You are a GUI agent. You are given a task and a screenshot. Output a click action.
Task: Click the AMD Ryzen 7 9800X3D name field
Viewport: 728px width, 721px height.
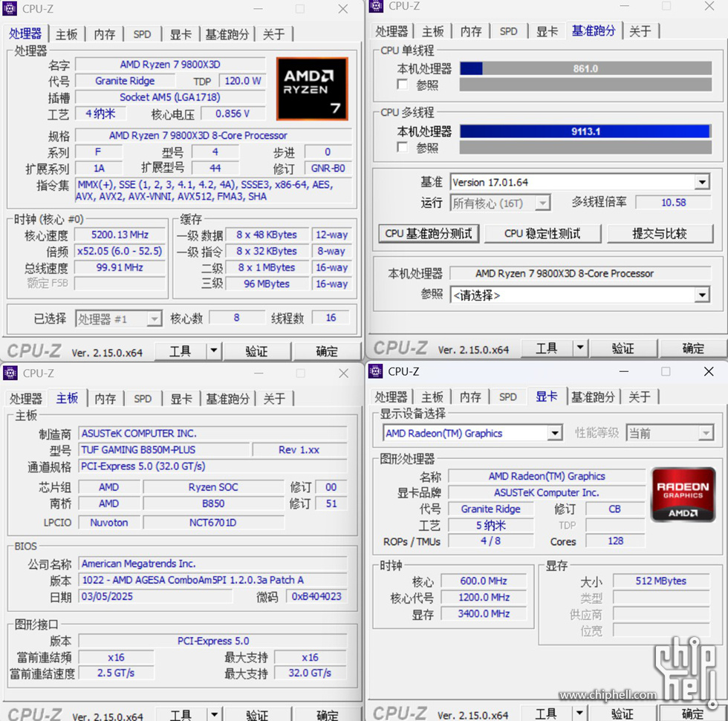pos(170,64)
